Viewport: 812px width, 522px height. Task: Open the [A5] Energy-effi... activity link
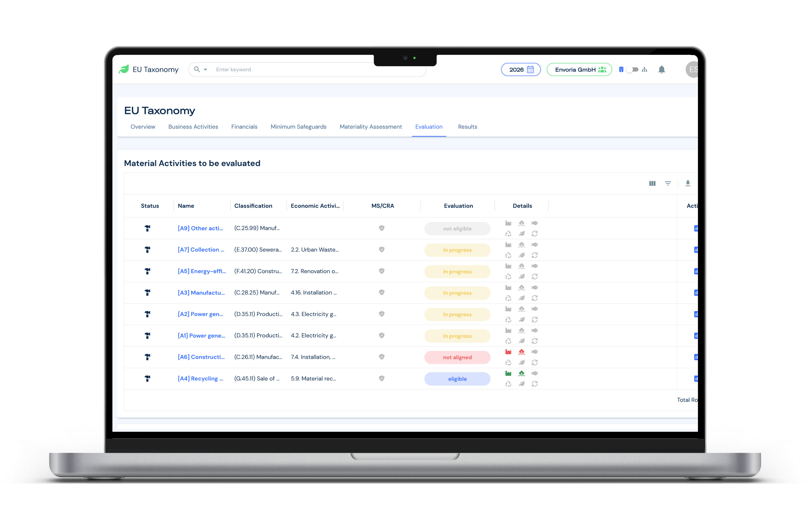click(201, 271)
